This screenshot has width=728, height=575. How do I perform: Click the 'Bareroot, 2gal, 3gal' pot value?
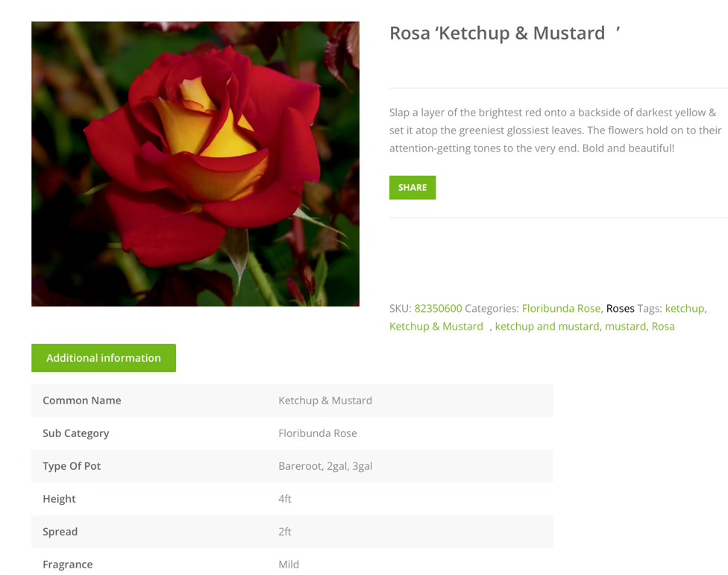325,466
